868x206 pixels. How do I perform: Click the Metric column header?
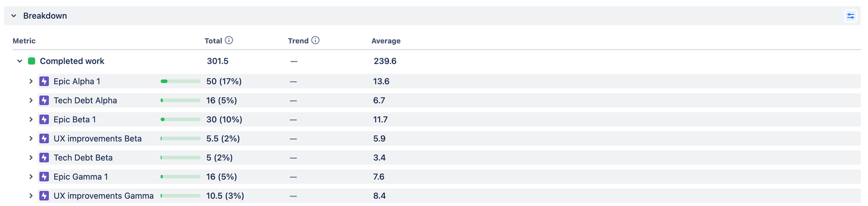coord(24,41)
